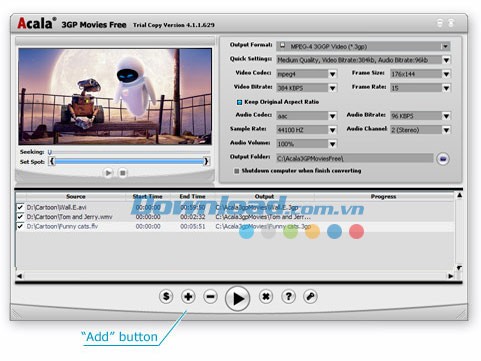Browse for output folder with round button
481x361 pixels.
443,159
